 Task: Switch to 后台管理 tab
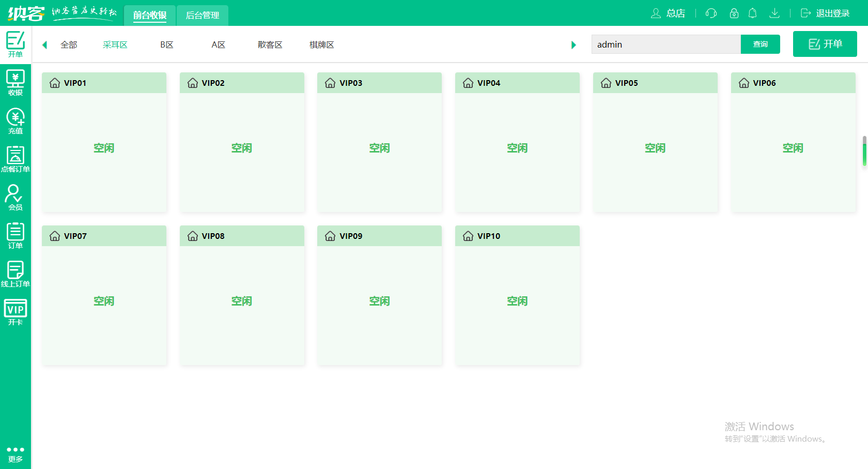coord(203,16)
